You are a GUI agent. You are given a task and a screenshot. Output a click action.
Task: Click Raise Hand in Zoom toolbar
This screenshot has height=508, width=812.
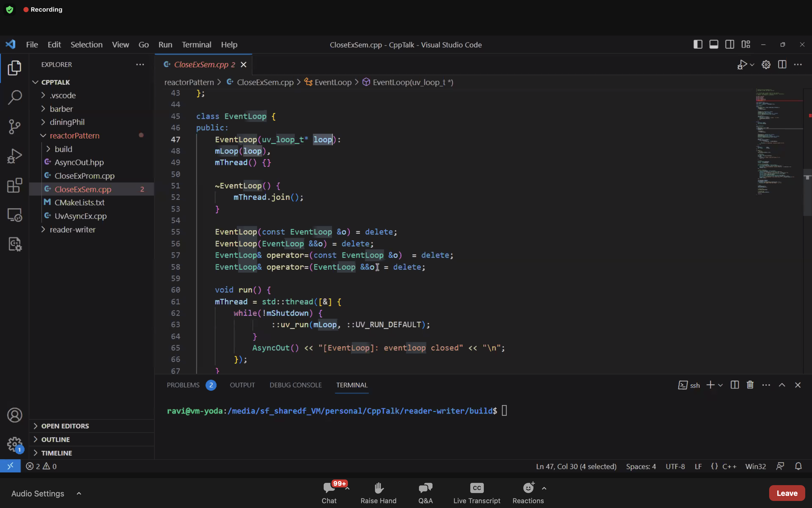coord(378,493)
